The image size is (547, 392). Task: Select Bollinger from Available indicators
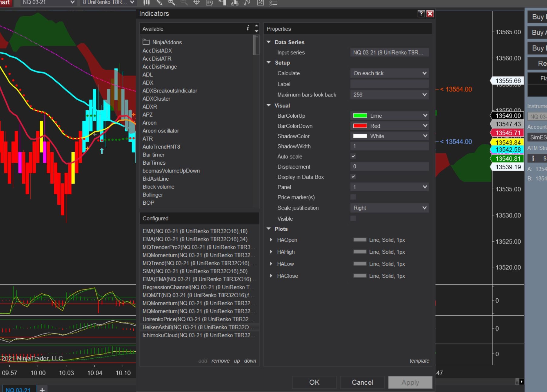coord(153,195)
